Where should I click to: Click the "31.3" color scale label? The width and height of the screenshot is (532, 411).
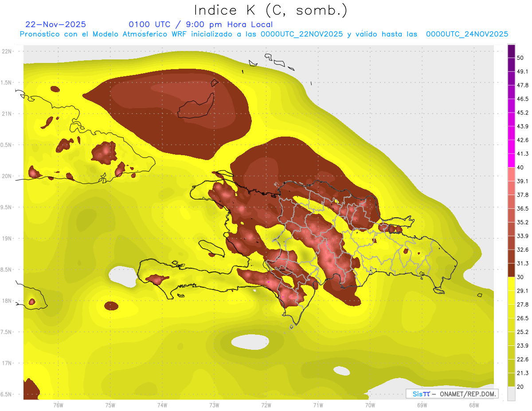[523, 264]
